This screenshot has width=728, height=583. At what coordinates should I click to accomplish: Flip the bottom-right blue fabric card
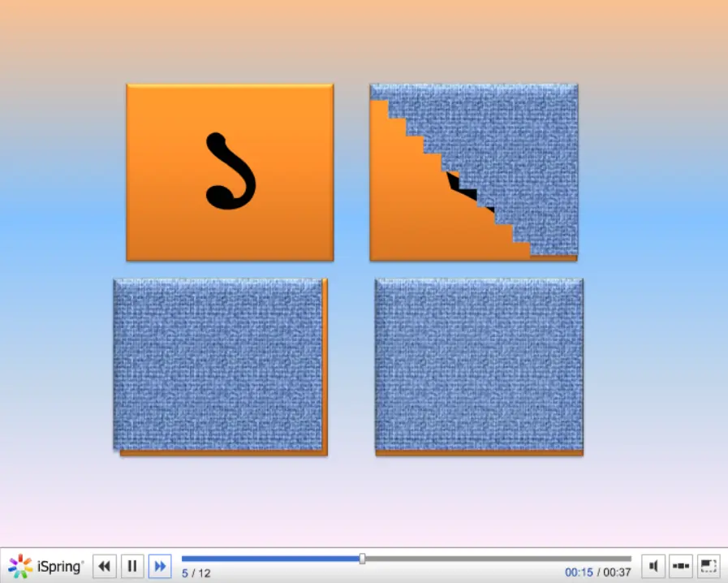pos(479,366)
